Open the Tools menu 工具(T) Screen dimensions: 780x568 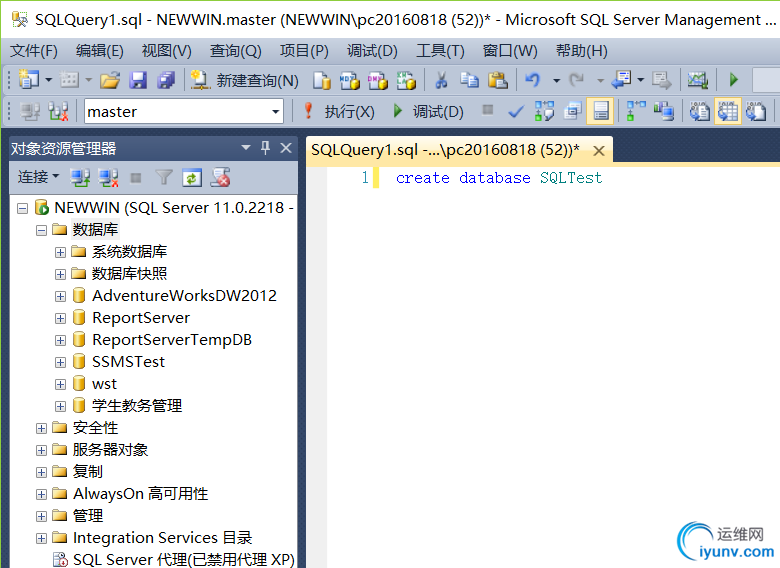tap(440, 51)
